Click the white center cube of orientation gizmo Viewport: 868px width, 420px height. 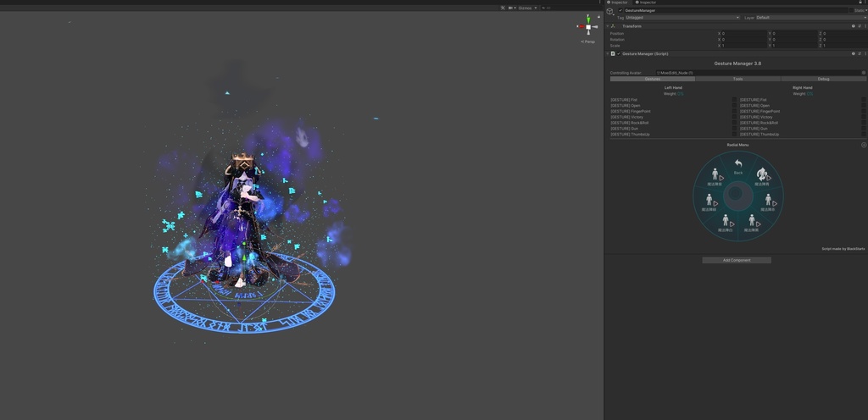click(588, 26)
